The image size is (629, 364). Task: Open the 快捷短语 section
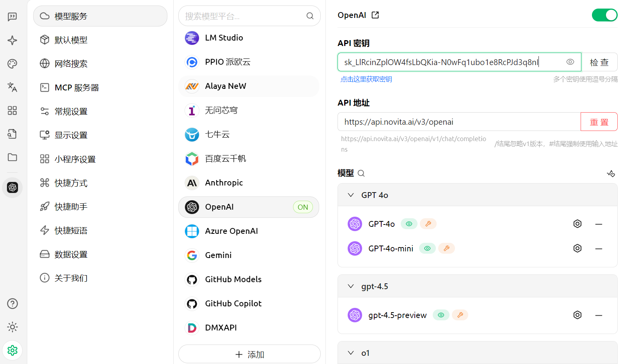100,230
